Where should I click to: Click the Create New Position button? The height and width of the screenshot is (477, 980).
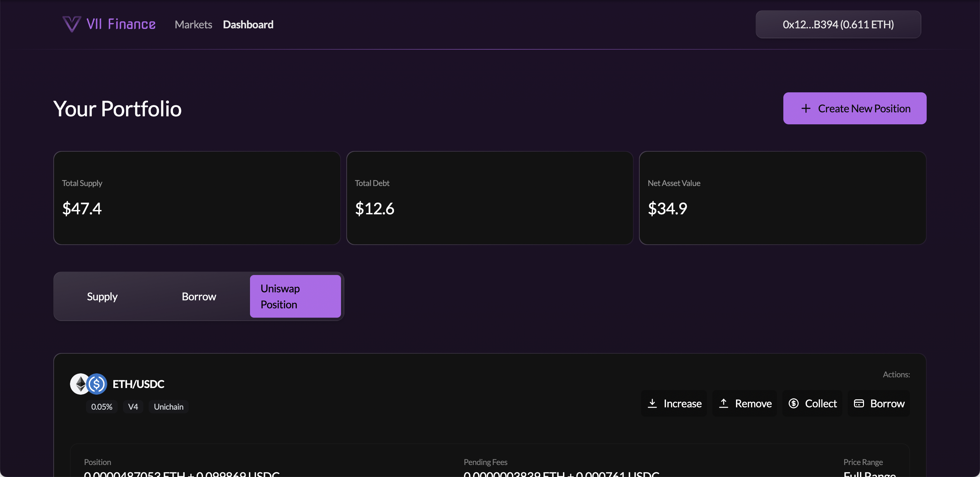854,108
